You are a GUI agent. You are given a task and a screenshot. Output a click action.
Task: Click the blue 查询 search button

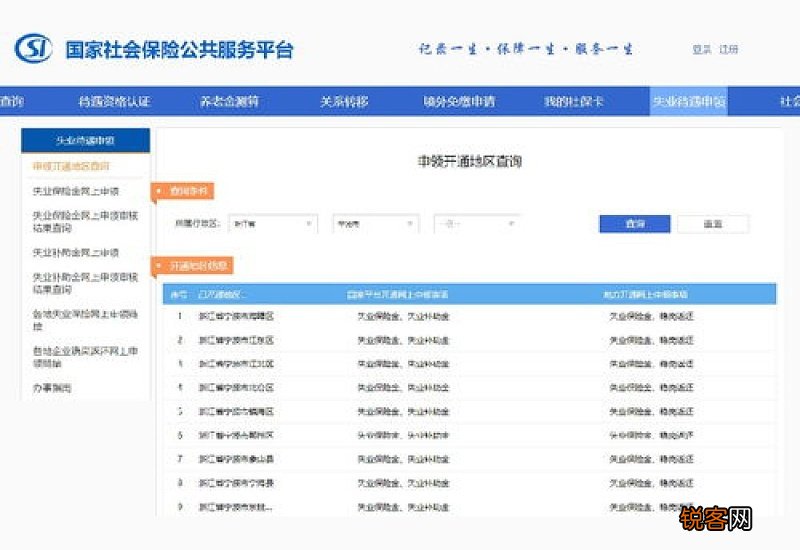pos(635,223)
